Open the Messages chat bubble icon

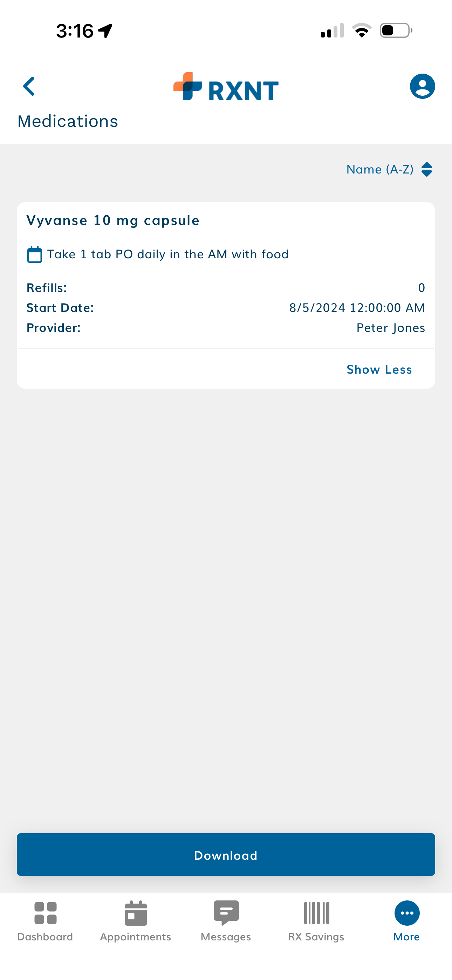[x=226, y=913]
